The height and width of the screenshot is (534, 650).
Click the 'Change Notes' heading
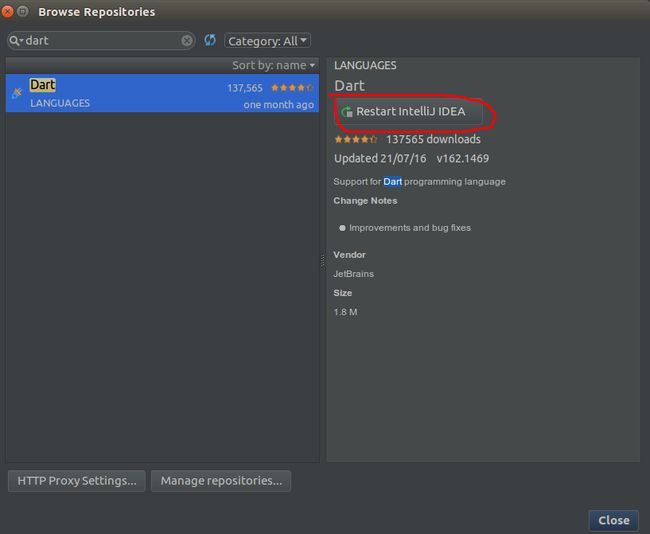(365, 201)
